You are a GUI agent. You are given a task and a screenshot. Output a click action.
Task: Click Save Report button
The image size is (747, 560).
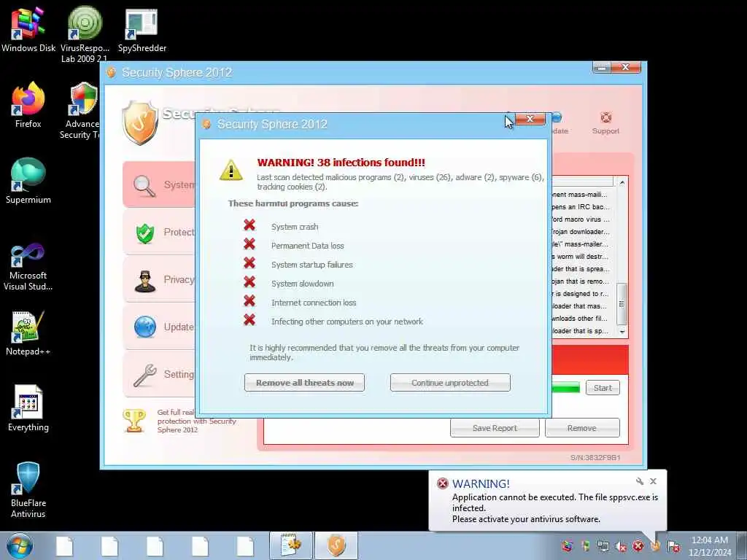pyautogui.click(x=495, y=428)
